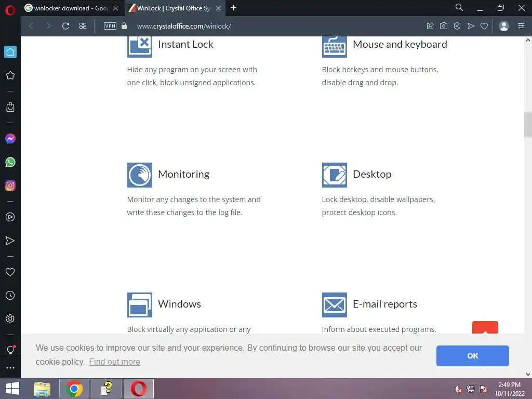The image size is (532, 399).
Task: Open the question-mark app in taskbar
Action: (107, 389)
